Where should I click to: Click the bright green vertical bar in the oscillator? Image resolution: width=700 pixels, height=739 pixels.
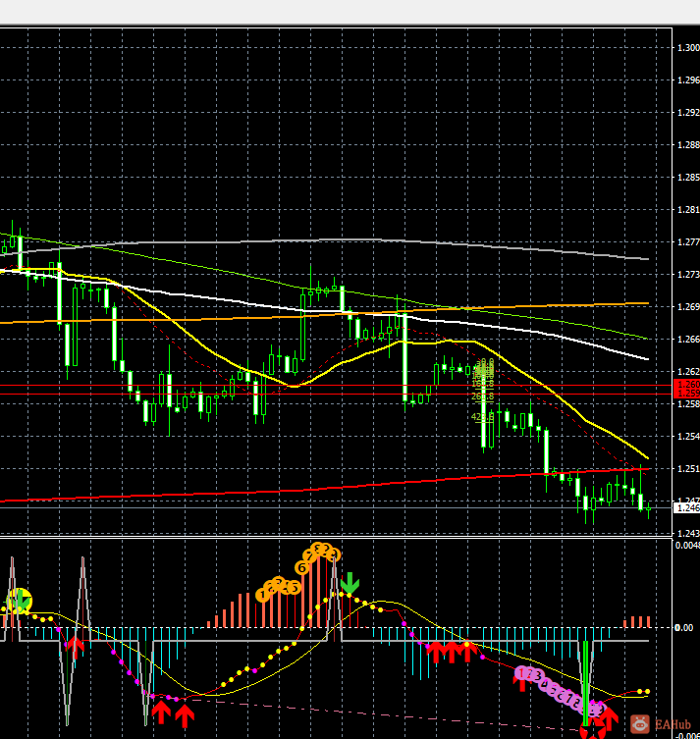pyautogui.click(x=585, y=683)
